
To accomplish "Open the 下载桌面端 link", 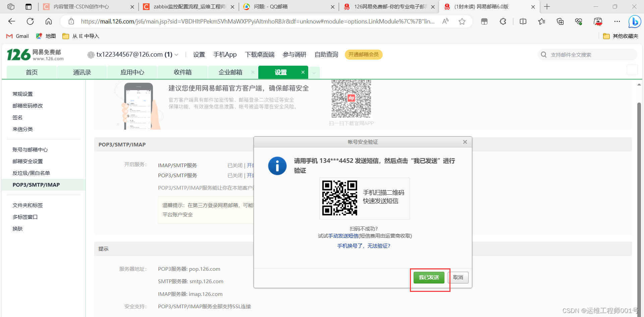I will [x=260, y=55].
